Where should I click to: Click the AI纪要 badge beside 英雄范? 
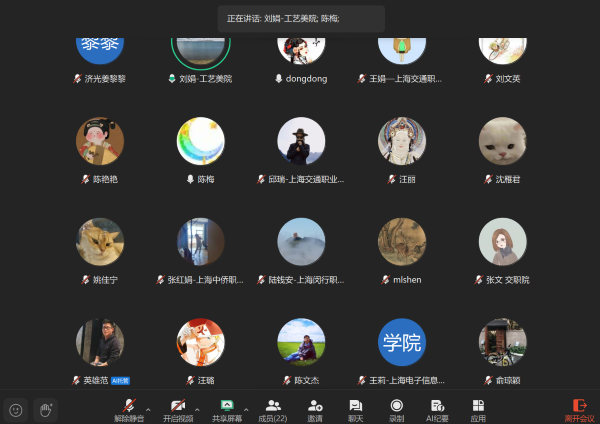click(x=121, y=381)
